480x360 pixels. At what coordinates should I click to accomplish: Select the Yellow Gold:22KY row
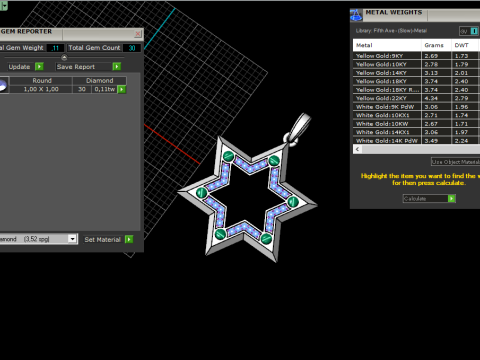click(x=416, y=98)
